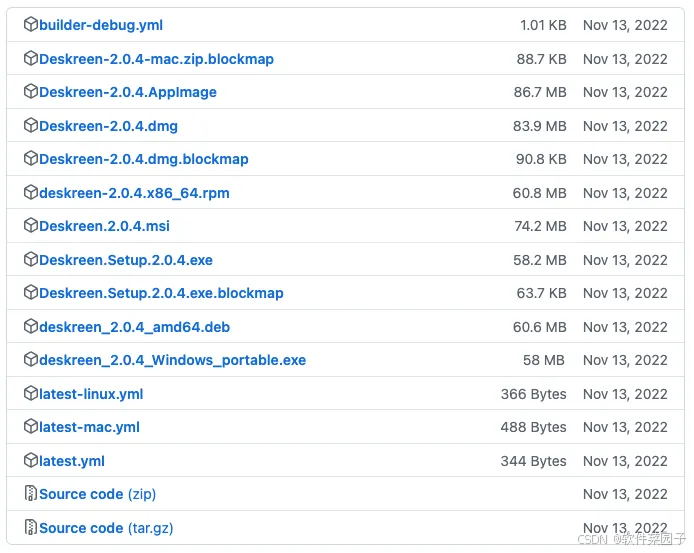Click package icon next to deskreen_2.0.4_amd64.deb
Screen dimensions: 694x553
(x=31, y=326)
